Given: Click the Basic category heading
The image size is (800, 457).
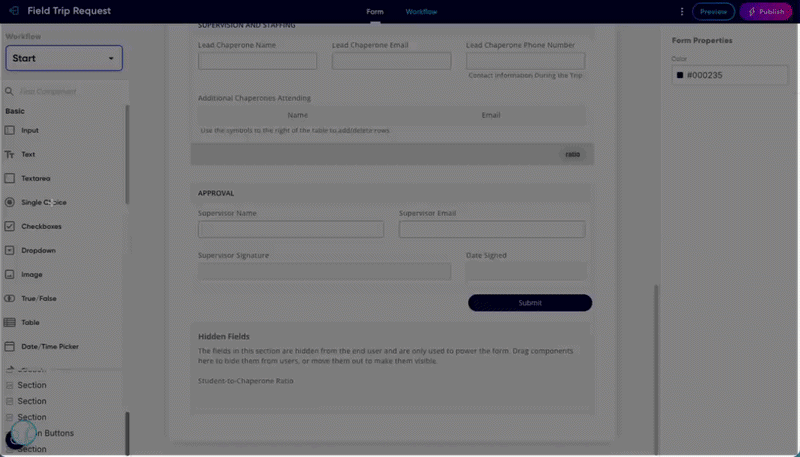Looking at the screenshot, I should 15,111.
